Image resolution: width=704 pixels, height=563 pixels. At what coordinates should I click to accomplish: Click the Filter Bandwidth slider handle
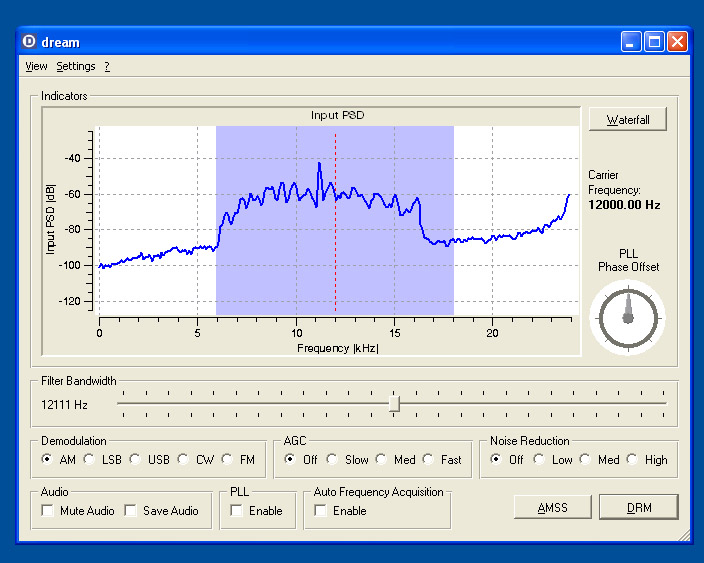pos(394,403)
